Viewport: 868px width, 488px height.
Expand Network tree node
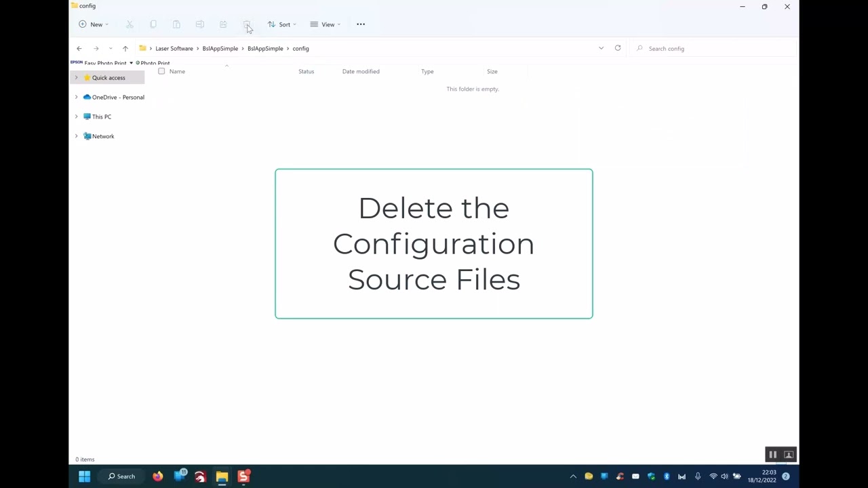[76, 136]
